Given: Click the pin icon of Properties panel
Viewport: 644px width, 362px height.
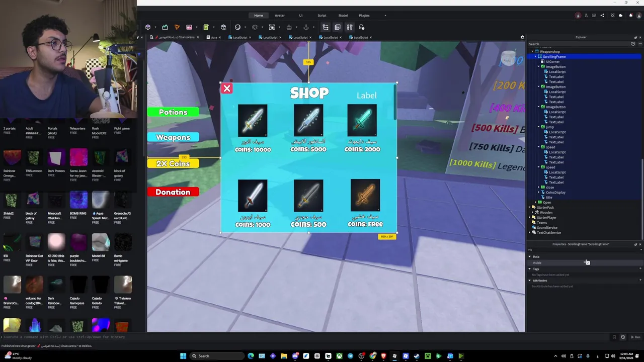Looking at the screenshot, I should coord(635,244).
